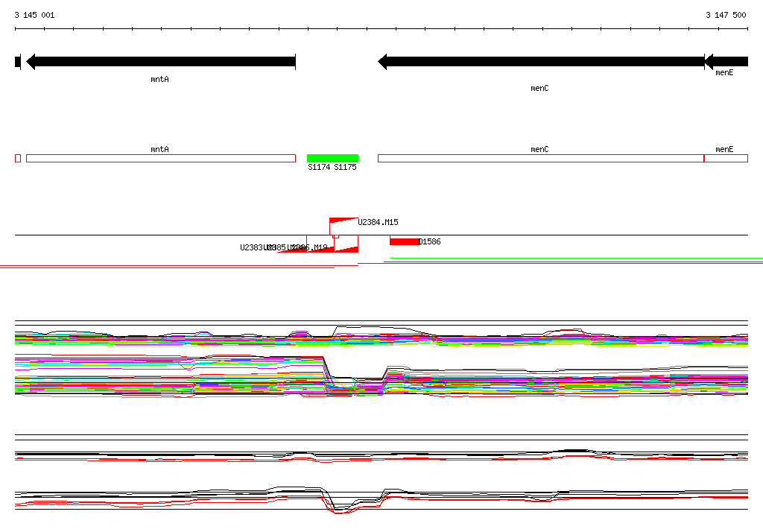
Task: Click the solid red D1586 feature block
Action: tap(405, 242)
